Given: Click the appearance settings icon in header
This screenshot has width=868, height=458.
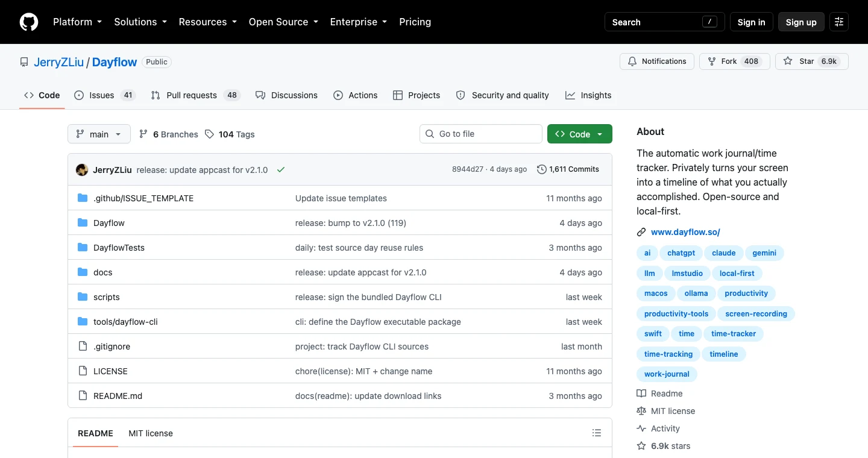Looking at the screenshot, I should coord(839,22).
